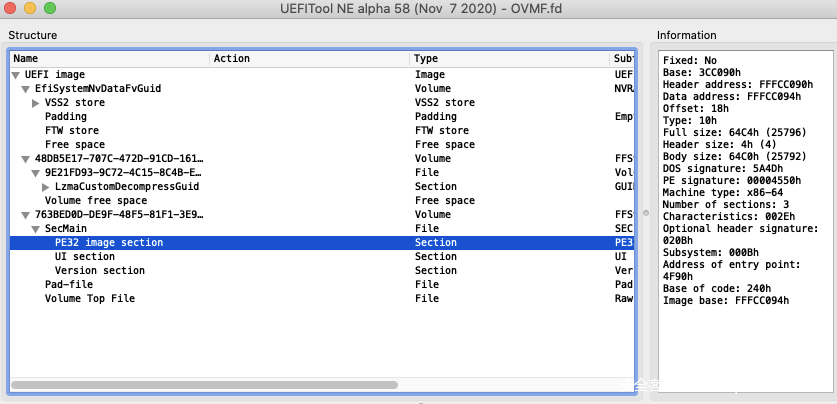Select the Pad-file entry
This screenshot has height=404, width=837.
pos(69,285)
